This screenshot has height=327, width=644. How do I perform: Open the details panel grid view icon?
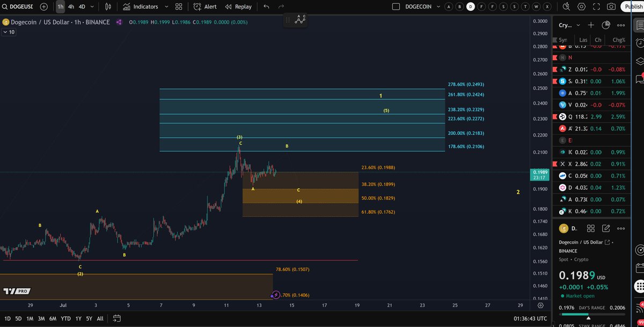[591, 228]
